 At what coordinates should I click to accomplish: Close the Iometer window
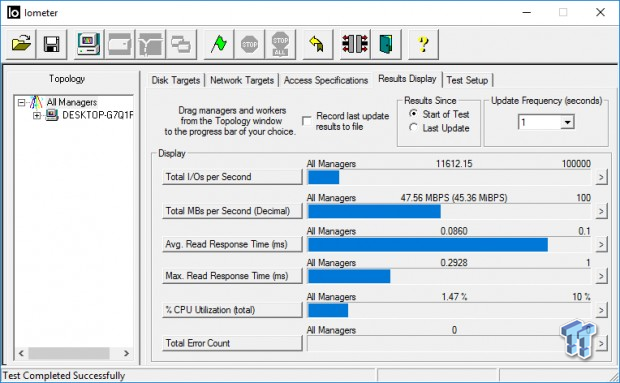(x=600, y=13)
